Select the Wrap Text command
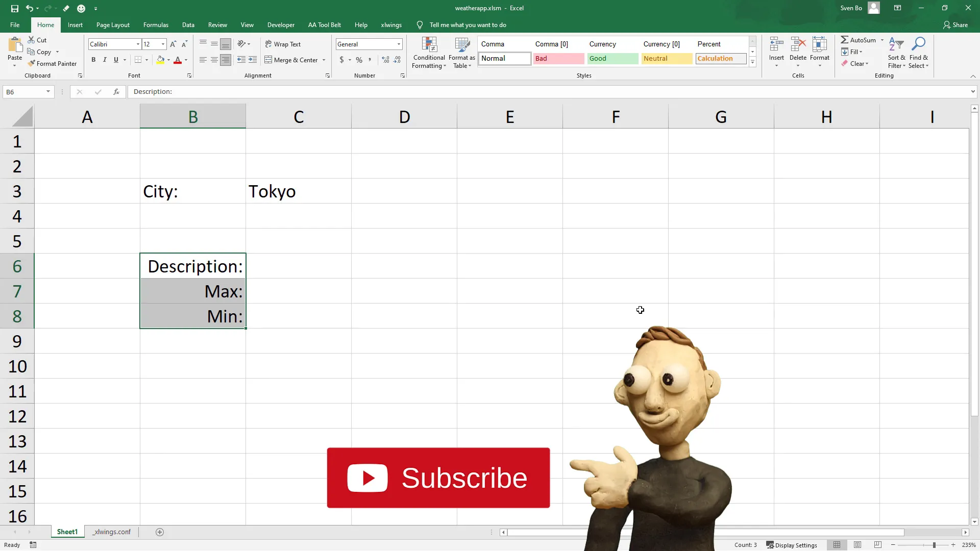Image resolution: width=980 pixels, height=551 pixels. point(284,44)
